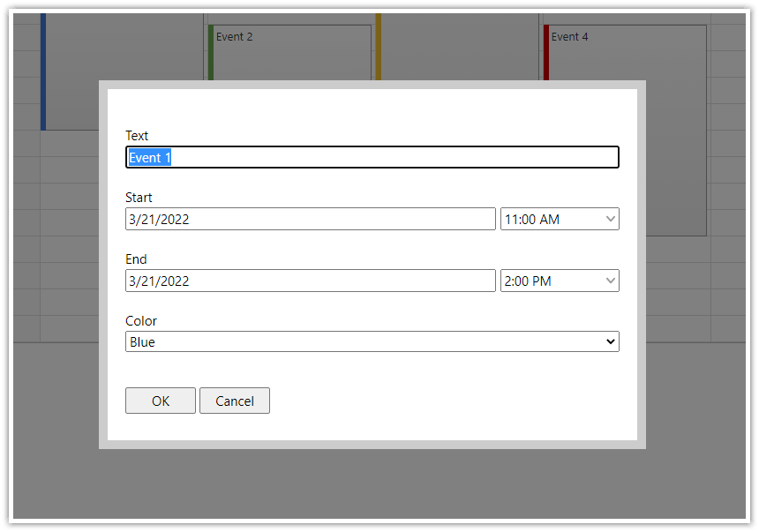Open the Color dropdown arrow
The width and height of the screenshot is (759, 532).
pyautogui.click(x=610, y=341)
